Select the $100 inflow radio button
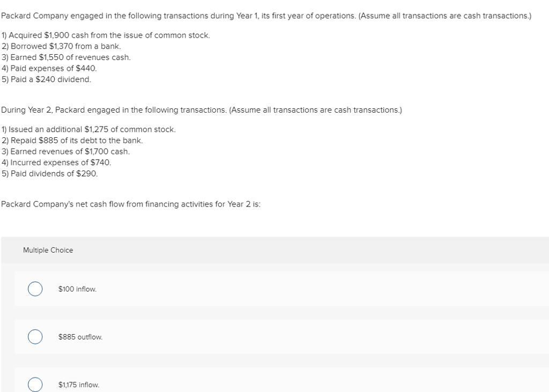Viewport: 549px width, 392px height. coord(35,289)
